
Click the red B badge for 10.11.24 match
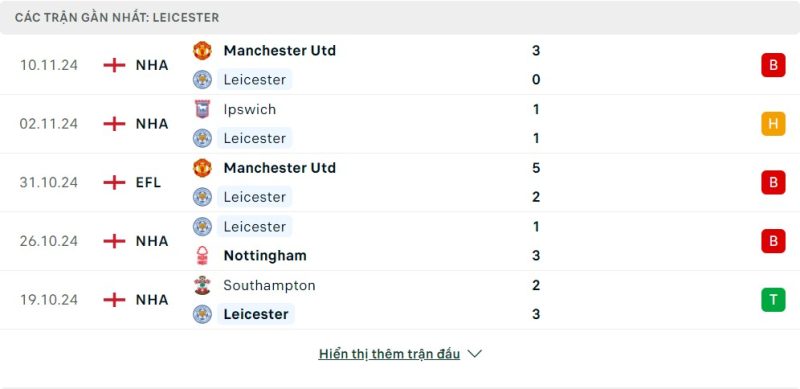click(773, 65)
